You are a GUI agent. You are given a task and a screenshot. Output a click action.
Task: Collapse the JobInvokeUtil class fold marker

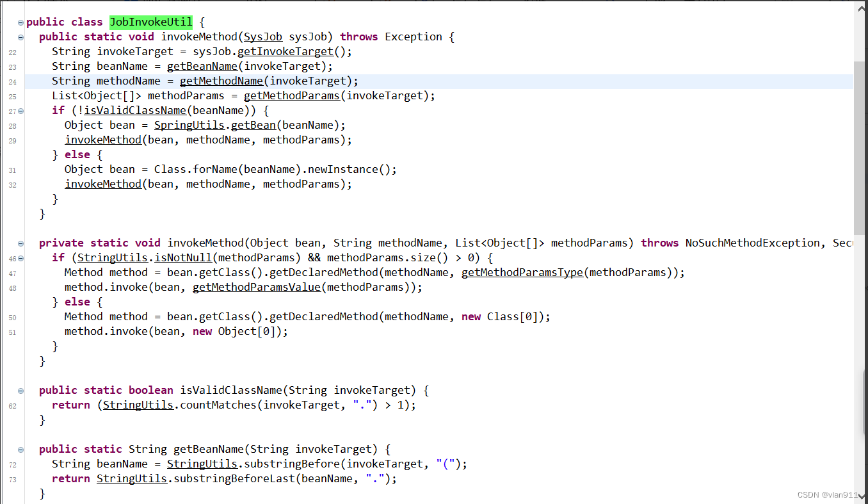[x=20, y=21]
